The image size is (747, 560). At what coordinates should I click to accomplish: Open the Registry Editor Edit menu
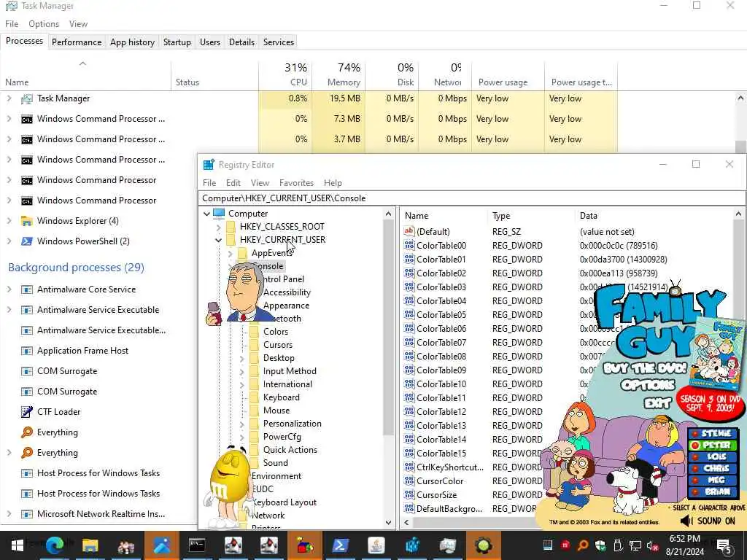pyautogui.click(x=233, y=183)
